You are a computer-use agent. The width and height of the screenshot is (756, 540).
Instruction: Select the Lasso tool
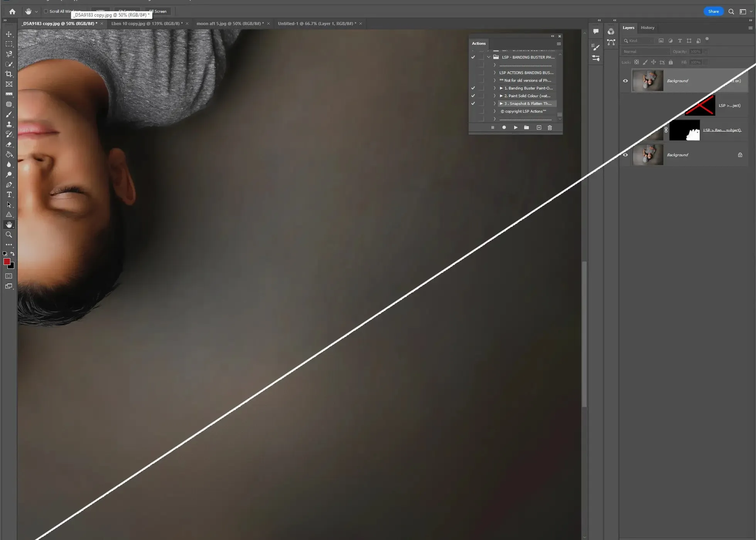(9, 54)
